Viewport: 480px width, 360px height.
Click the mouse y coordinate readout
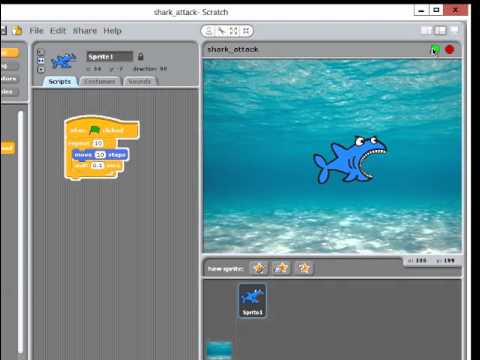[x=445, y=261]
